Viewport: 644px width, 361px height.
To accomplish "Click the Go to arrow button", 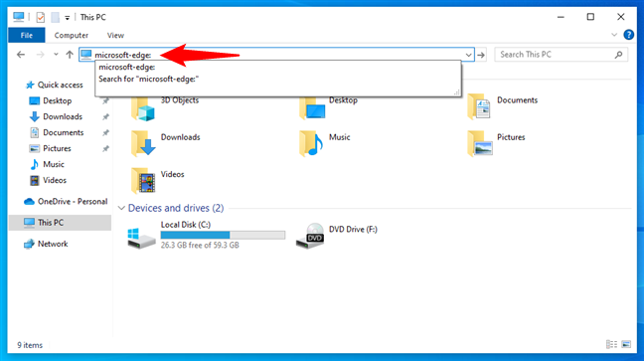I will [481, 55].
